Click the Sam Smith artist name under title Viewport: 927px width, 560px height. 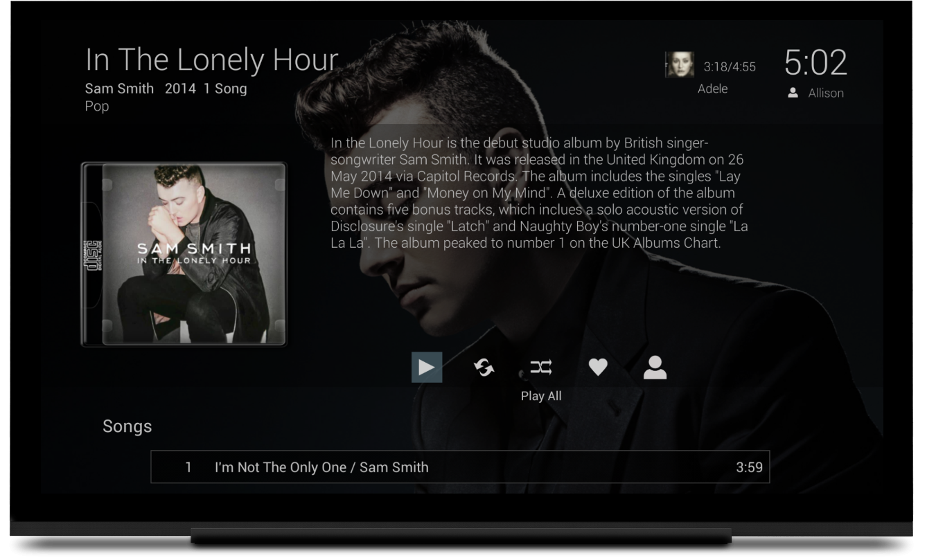click(119, 89)
